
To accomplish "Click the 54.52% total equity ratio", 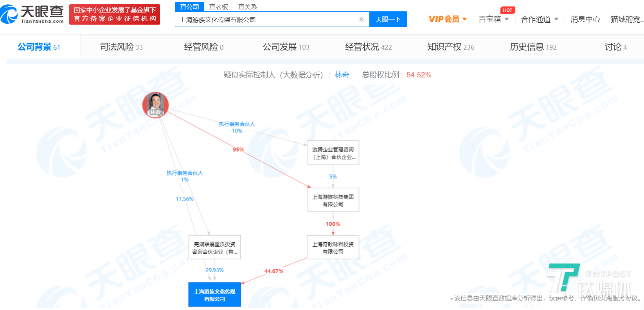I will 419,75.
